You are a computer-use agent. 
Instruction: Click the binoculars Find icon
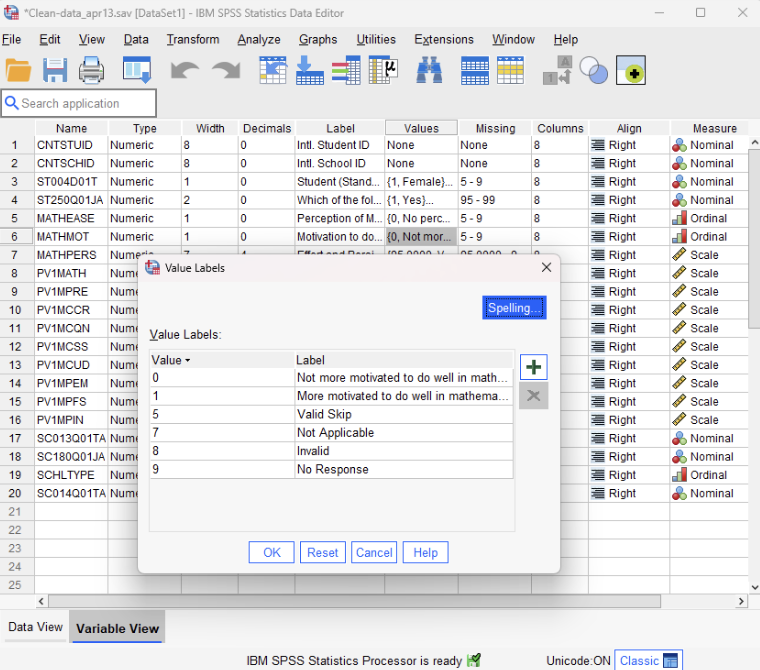coord(429,70)
